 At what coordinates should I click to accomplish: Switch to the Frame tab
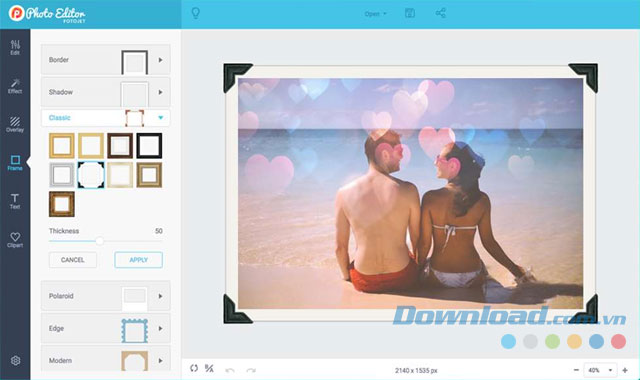pyautogui.click(x=15, y=163)
